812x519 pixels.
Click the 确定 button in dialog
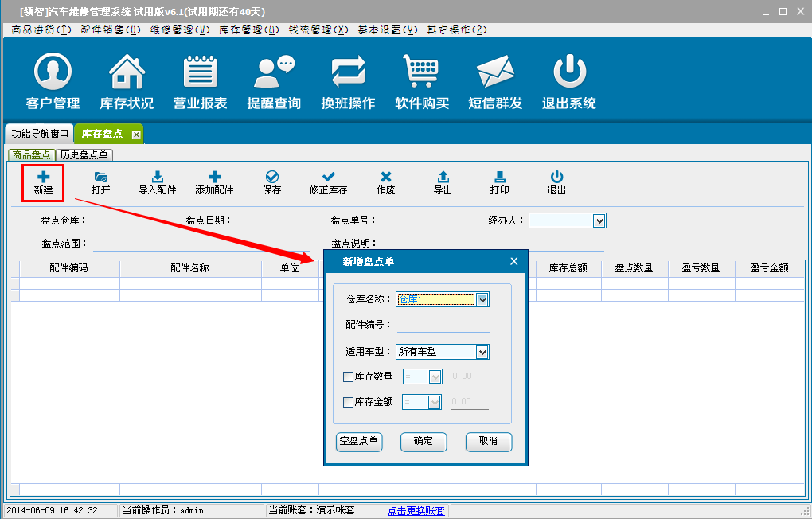point(424,442)
